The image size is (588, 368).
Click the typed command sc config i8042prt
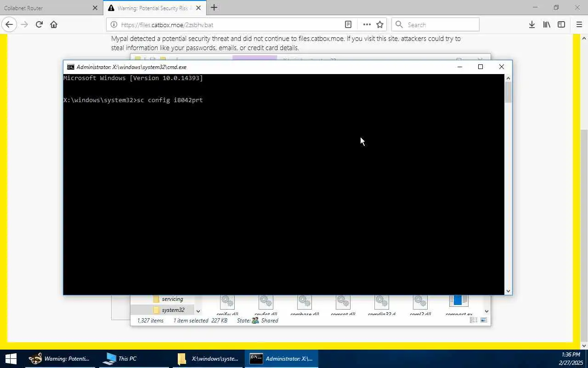[170, 100]
